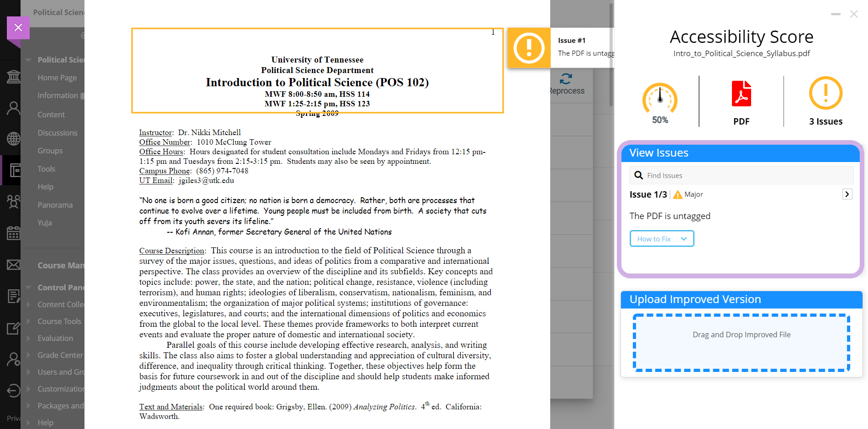Click the Major warning triangle icon
This screenshot has height=429, width=868.
(x=678, y=195)
